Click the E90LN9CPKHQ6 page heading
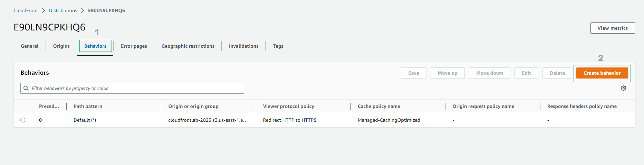The width and height of the screenshot is (644, 165). (x=49, y=27)
